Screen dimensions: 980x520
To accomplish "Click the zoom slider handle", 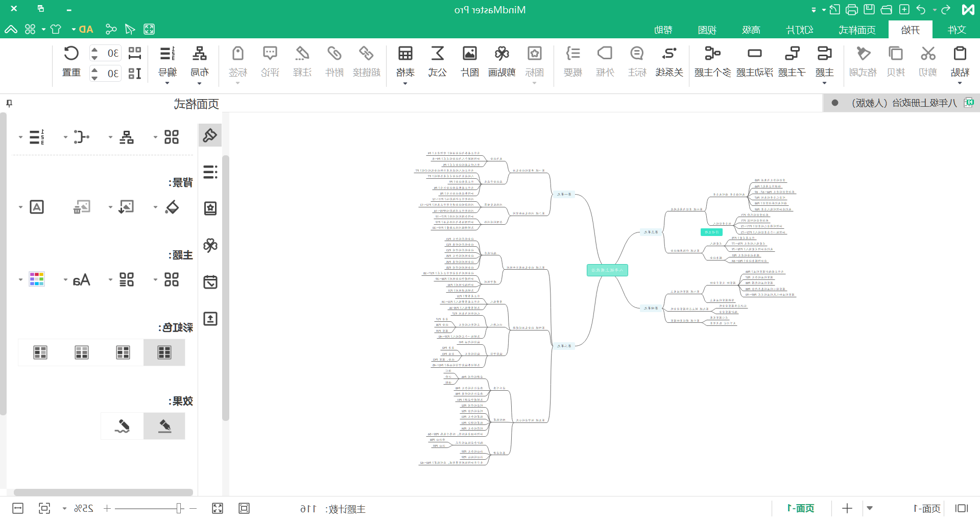I will tap(180, 508).
